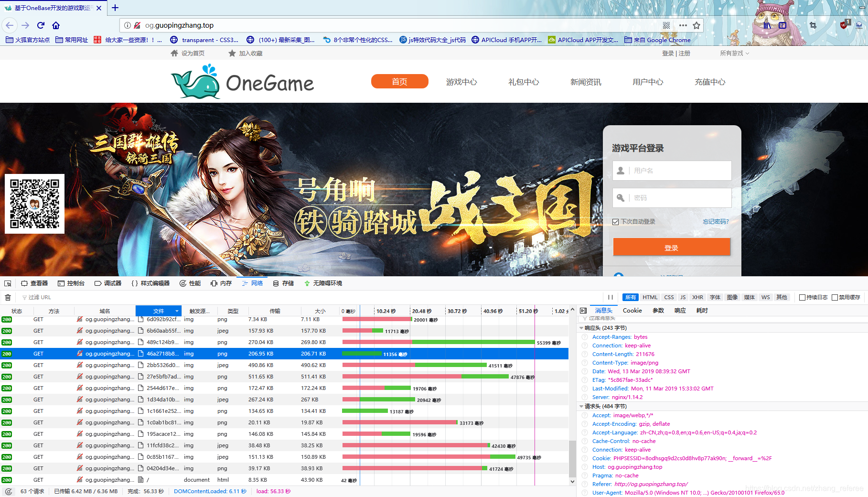Collapse the 请求头 section

coord(581,406)
